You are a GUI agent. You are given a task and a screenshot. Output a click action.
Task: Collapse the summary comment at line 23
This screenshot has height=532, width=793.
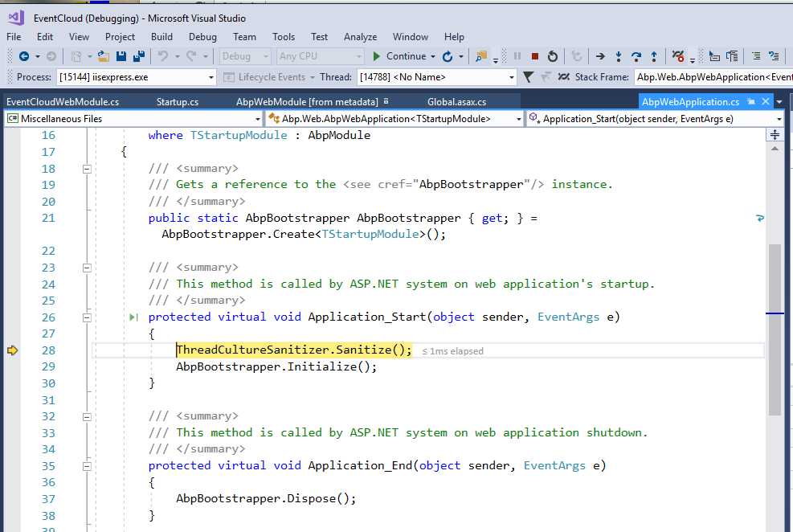point(87,268)
